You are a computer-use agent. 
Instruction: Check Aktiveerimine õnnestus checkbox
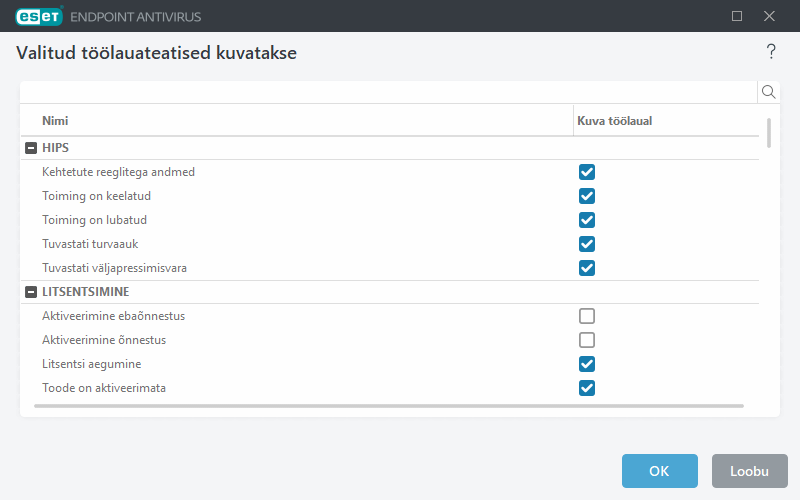[x=587, y=340]
